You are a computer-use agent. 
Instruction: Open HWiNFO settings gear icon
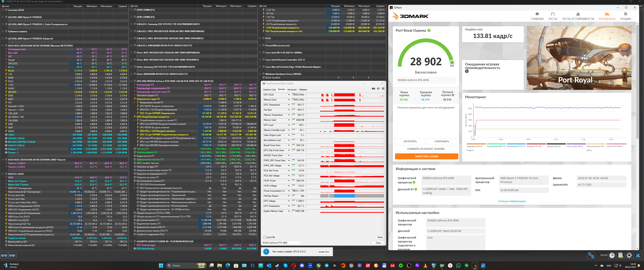pyautogui.click(x=629, y=255)
